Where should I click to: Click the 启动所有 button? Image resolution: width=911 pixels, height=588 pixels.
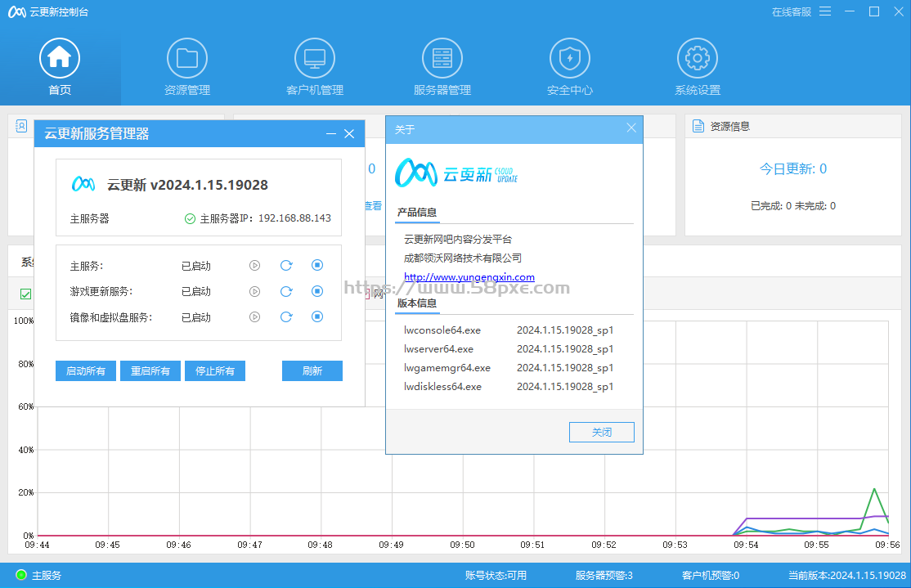(x=86, y=370)
